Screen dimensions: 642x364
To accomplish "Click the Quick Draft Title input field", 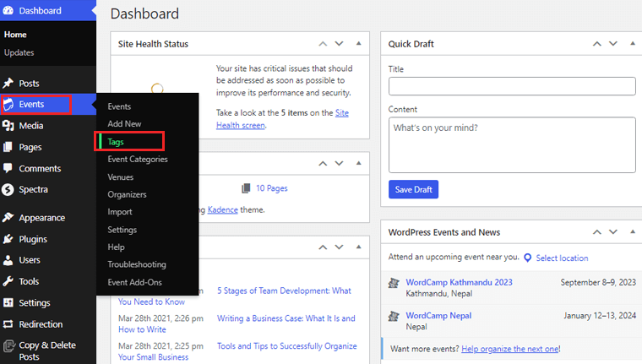I will pyautogui.click(x=512, y=86).
